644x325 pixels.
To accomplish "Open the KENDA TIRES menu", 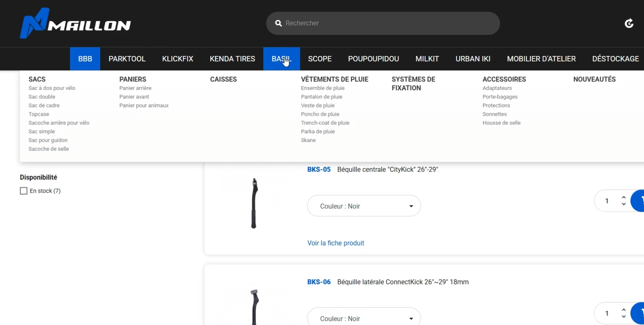I will click(232, 59).
